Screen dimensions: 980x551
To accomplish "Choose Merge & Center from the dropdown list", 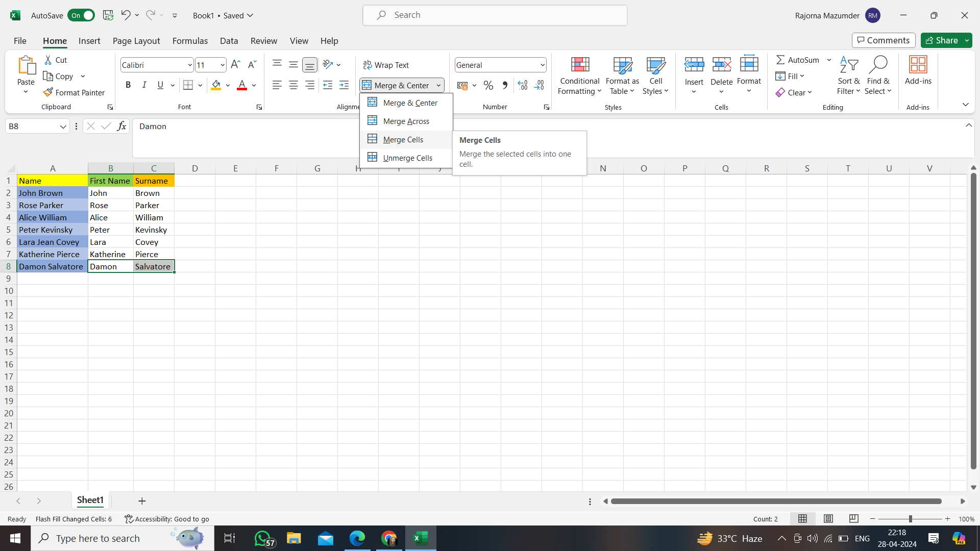I will tap(406, 103).
